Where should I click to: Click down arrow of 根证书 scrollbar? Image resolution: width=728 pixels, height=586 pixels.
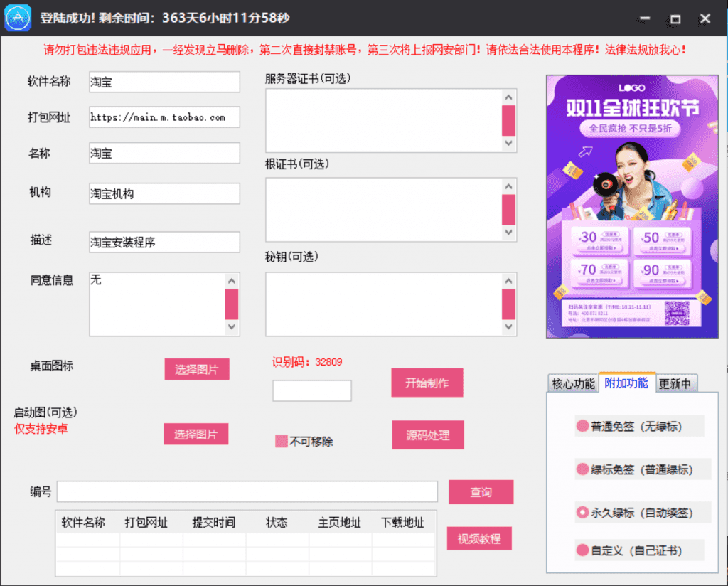coord(509,232)
